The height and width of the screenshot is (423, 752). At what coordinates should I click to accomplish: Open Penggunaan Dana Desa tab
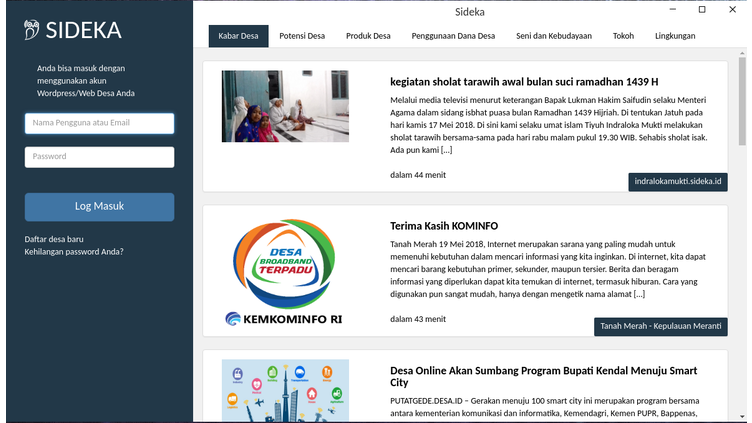coord(453,36)
